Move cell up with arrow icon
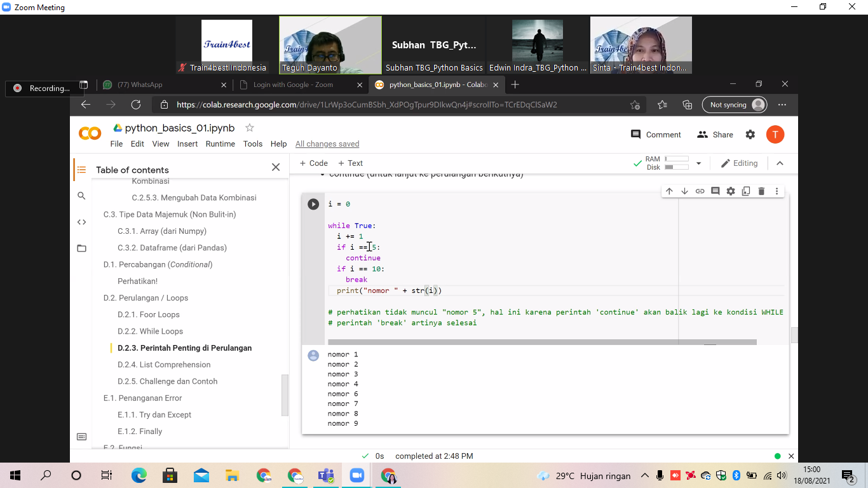This screenshot has height=488, width=868. [669, 191]
